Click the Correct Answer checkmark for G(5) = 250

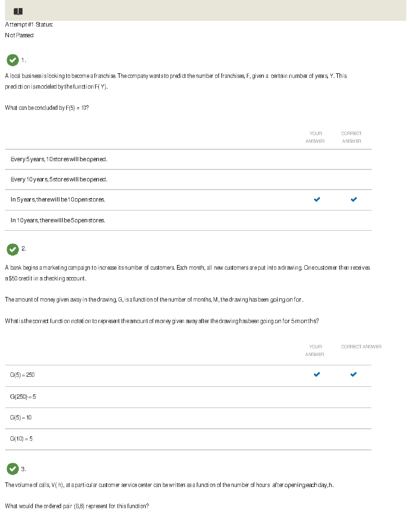[353, 374]
